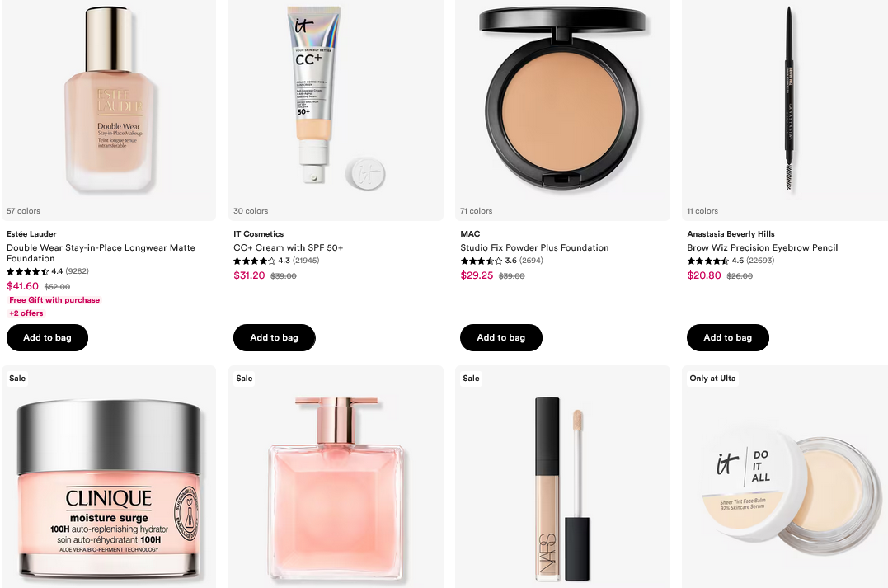Add Estée Lauder Double Wear foundation to bag
The width and height of the screenshot is (888, 588).
(48, 337)
